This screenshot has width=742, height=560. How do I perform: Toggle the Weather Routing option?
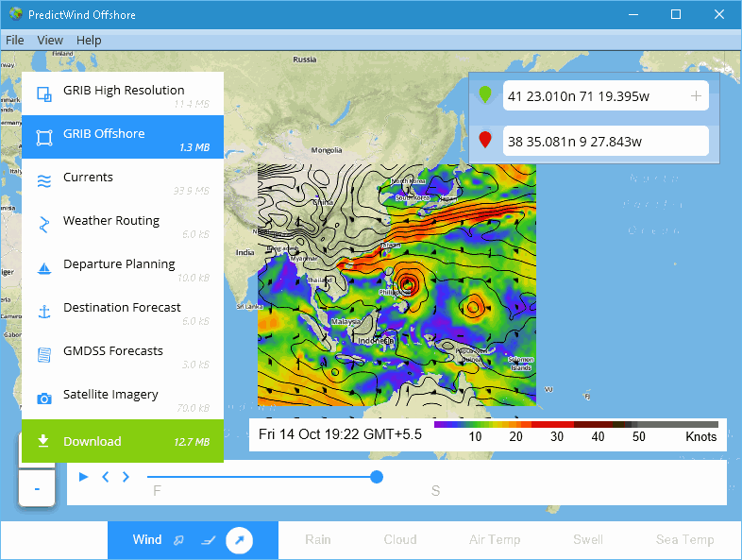coord(123,224)
